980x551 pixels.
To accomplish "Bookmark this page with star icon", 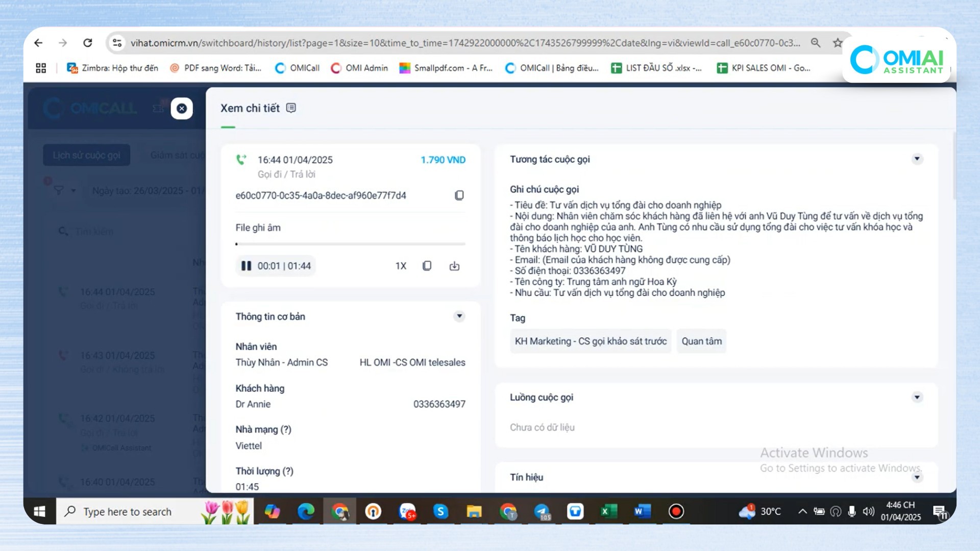I will [x=837, y=43].
